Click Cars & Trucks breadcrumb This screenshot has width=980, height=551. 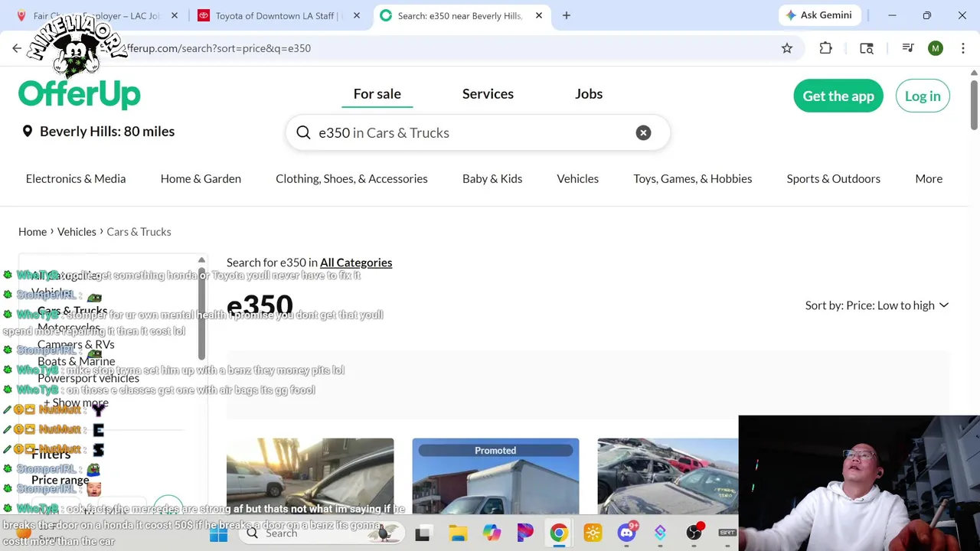coord(139,231)
